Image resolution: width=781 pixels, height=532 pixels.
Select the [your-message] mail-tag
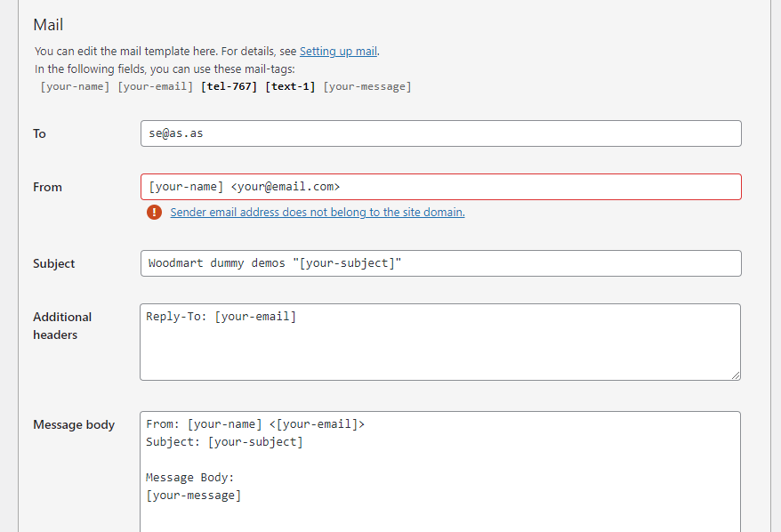coord(366,86)
